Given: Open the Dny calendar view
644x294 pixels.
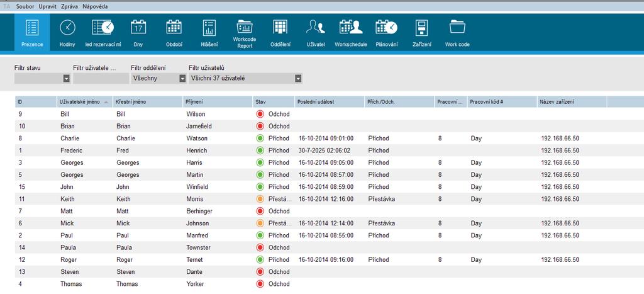Looking at the screenshot, I should pos(138,33).
